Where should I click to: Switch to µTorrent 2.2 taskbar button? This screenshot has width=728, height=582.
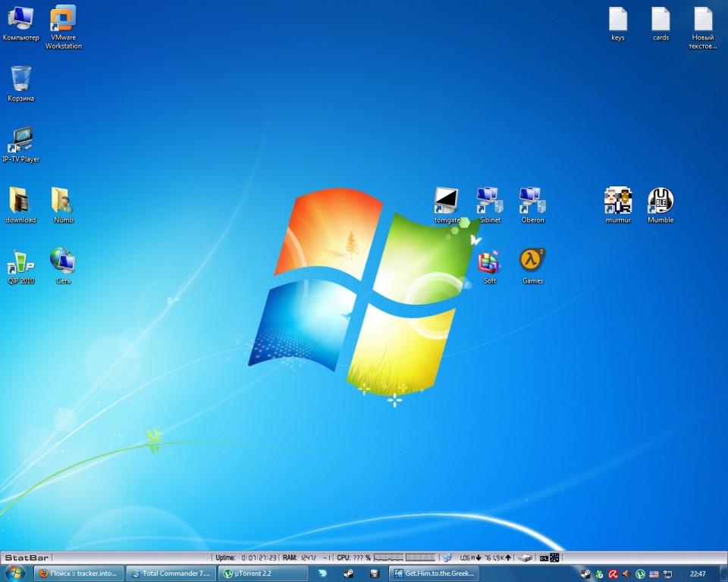tap(263, 574)
